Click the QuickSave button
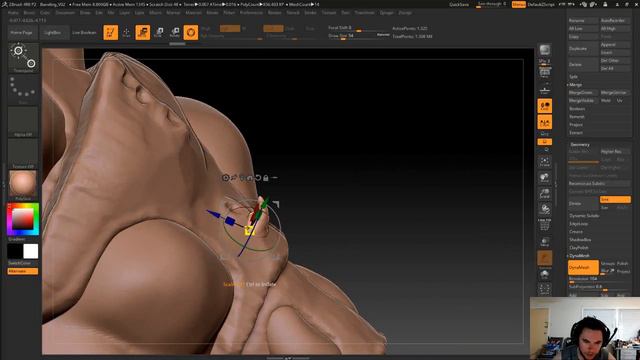 [459, 4]
